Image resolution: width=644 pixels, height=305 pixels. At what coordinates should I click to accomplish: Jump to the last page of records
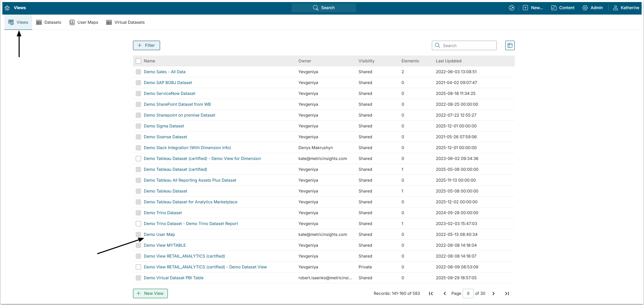click(507, 293)
